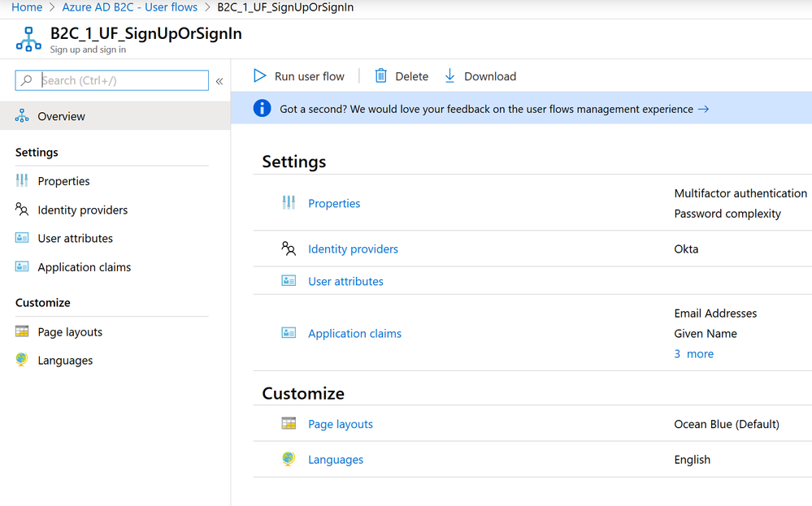Click the Okta identity provider value

686,249
